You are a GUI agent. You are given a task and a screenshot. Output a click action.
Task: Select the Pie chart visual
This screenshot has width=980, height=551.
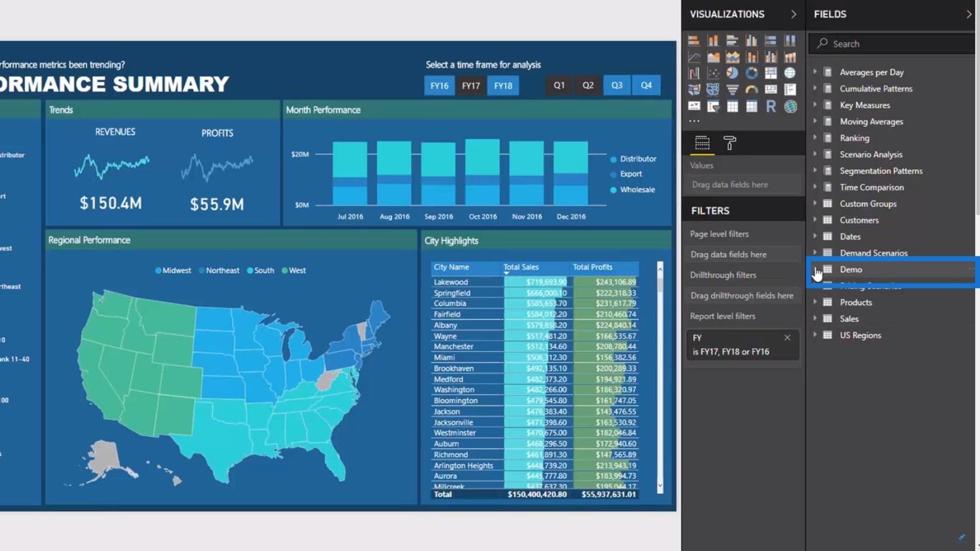(732, 73)
